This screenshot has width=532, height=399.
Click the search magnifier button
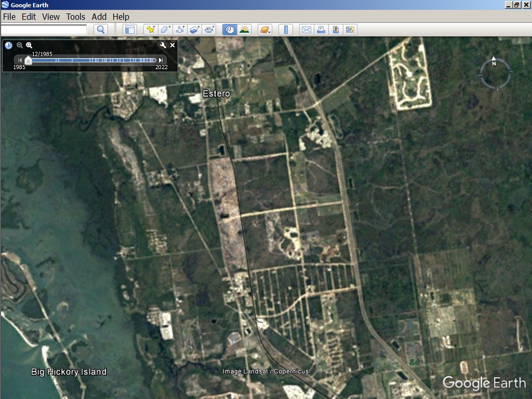pyautogui.click(x=101, y=30)
